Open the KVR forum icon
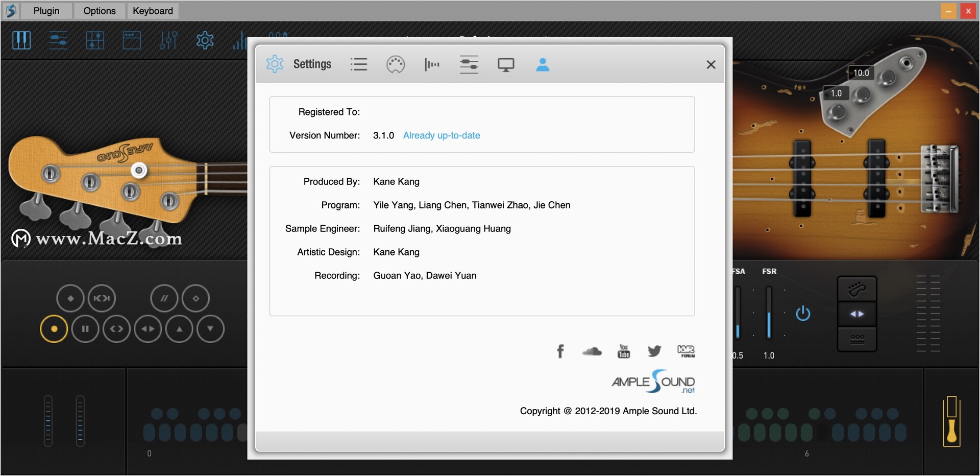 pyautogui.click(x=686, y=351)
